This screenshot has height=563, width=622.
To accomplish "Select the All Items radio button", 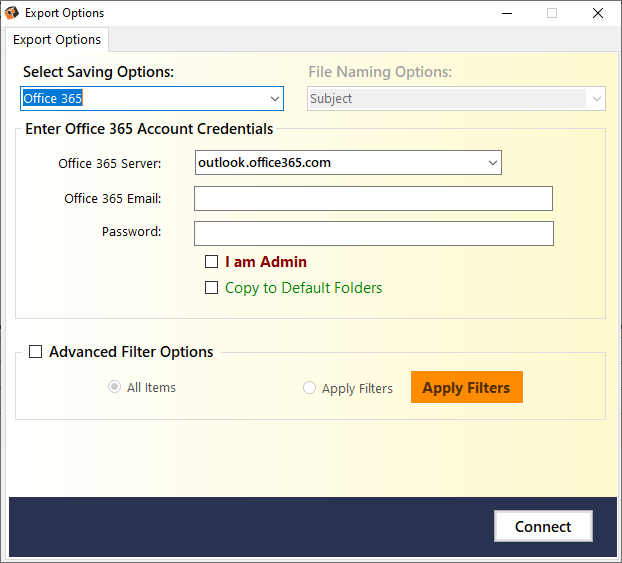I will tap(114, 388).
